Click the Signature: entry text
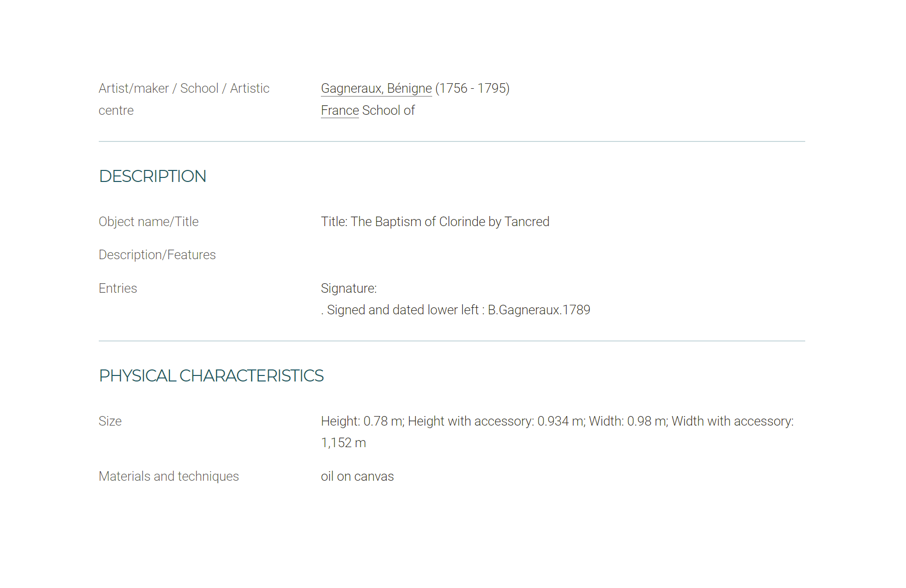 tap(349, 288)
